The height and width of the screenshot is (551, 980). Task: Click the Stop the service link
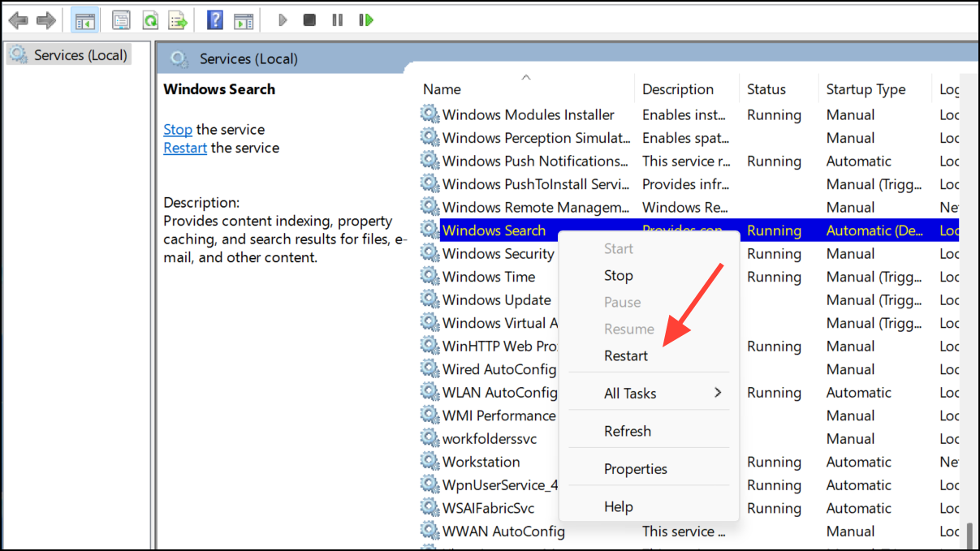(178, 129)
